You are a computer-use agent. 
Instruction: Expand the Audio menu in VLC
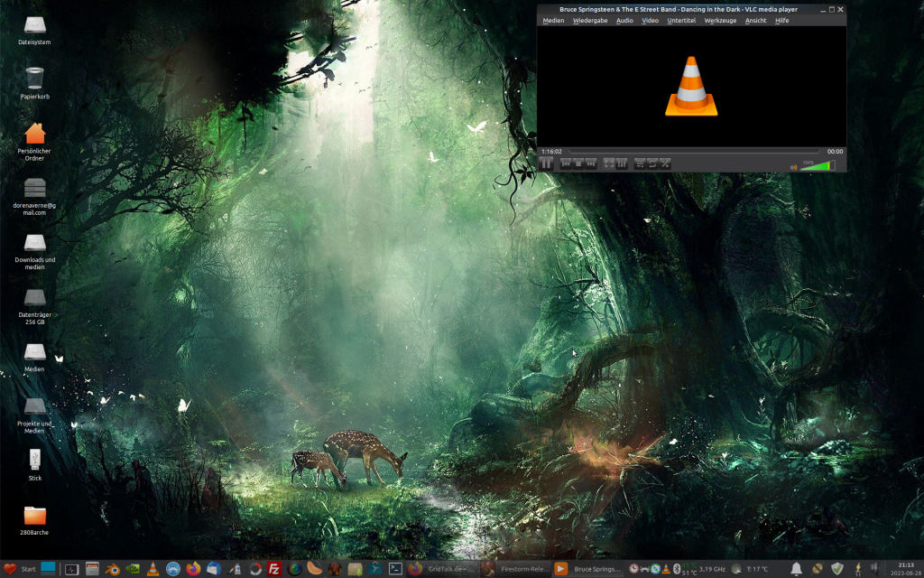click(x=624, y=20)
